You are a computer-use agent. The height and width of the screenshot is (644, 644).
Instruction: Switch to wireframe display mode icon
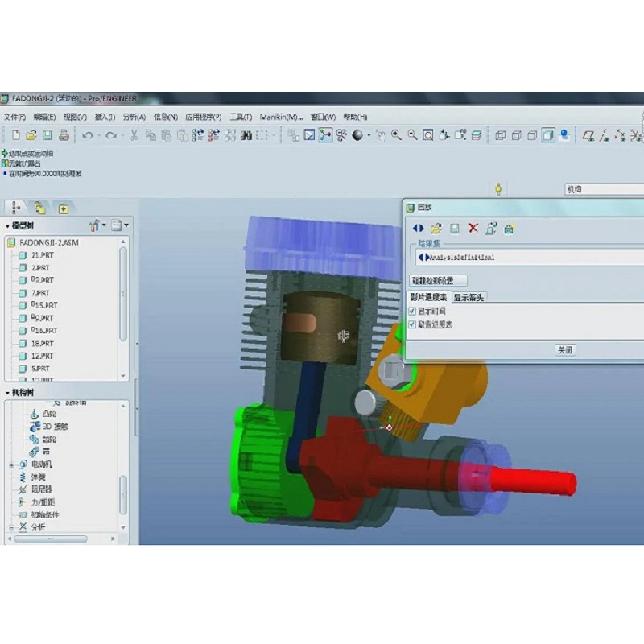coord(500,134)
